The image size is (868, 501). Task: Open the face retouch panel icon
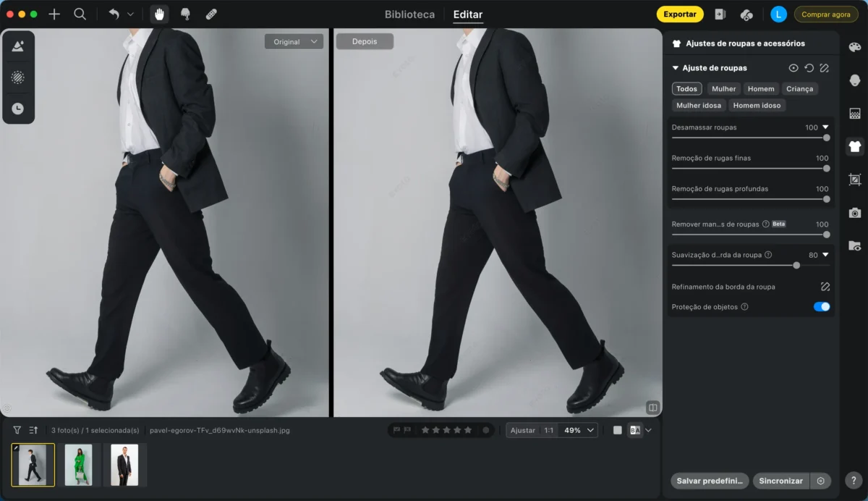click(x=854, y=80)
